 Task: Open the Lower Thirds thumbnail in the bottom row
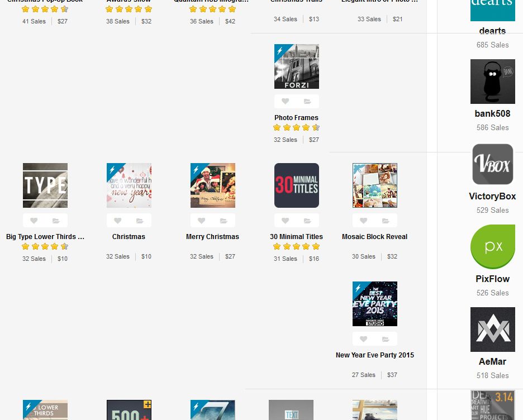pos(45,409)
